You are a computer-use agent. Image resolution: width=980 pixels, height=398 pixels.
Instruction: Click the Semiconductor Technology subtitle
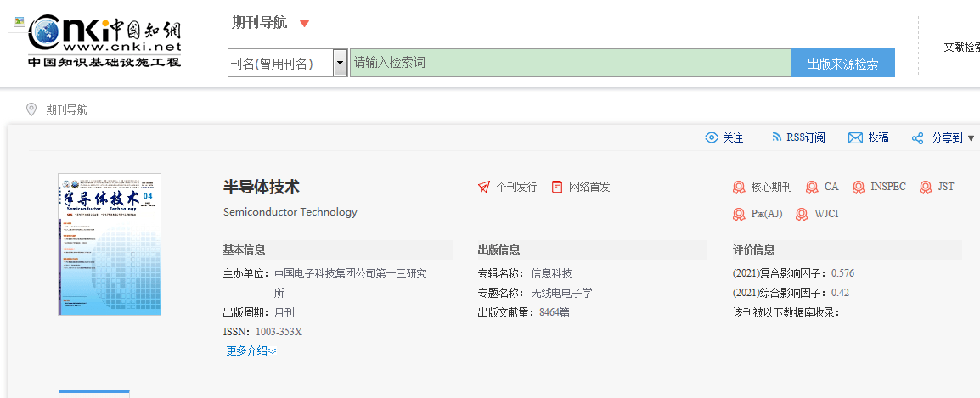tap(290, 212)
